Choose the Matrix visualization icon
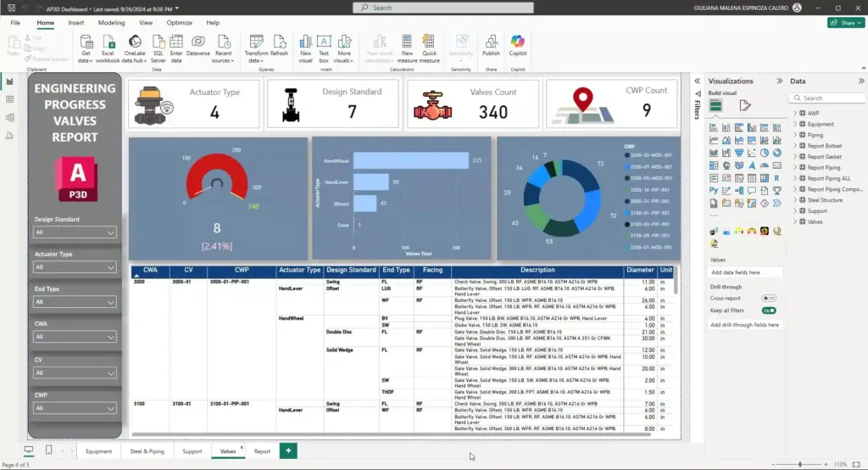 [765, 178]
